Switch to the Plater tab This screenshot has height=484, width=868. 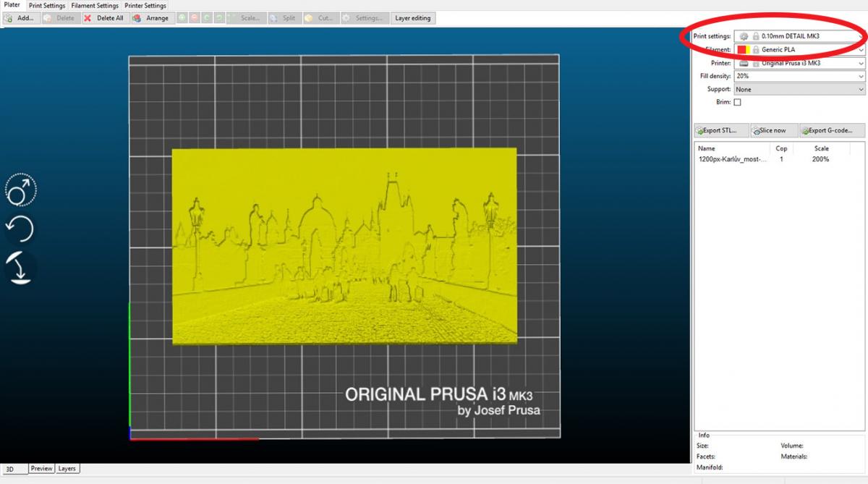[x=12, y=5]
